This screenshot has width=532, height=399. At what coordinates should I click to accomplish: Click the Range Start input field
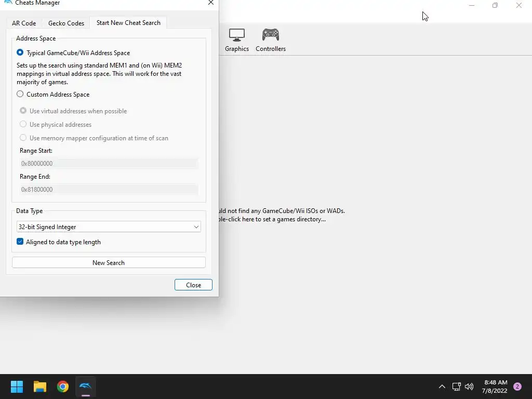point(109,163)
